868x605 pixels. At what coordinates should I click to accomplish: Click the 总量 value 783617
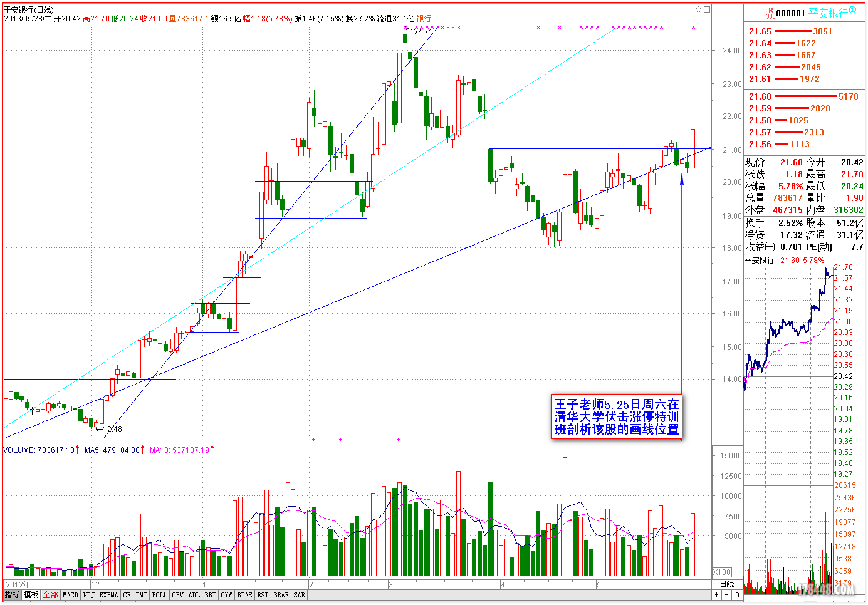(788, 198)
